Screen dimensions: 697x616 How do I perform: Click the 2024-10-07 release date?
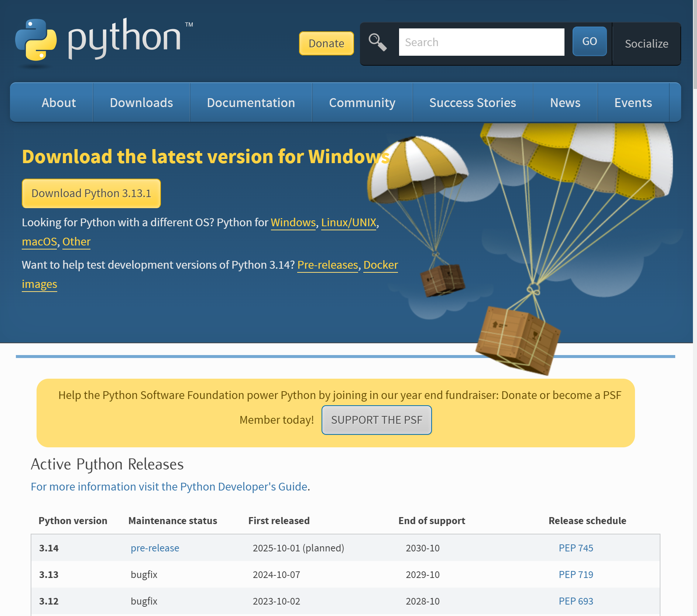tap(277, 574)
